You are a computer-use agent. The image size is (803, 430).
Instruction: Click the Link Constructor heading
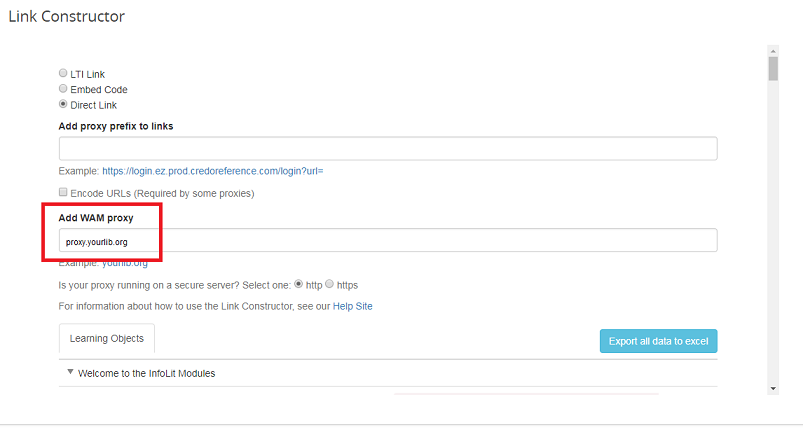(67, 16)
